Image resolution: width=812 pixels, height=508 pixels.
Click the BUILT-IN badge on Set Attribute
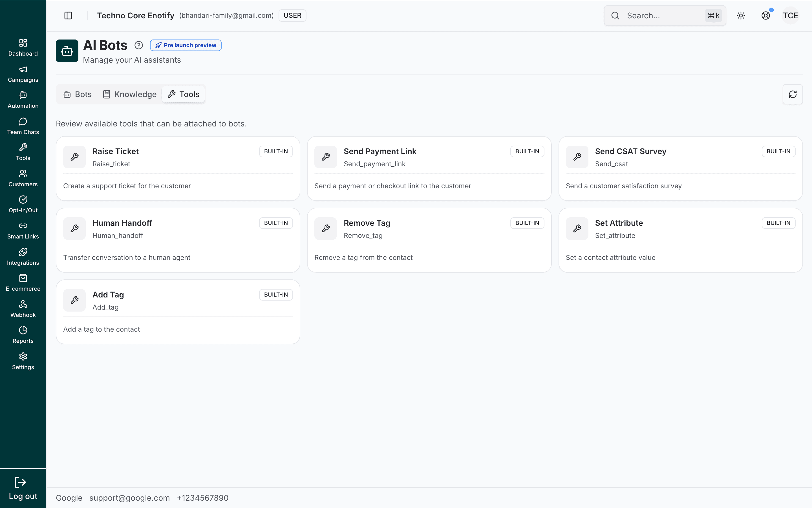click(778, 223)
